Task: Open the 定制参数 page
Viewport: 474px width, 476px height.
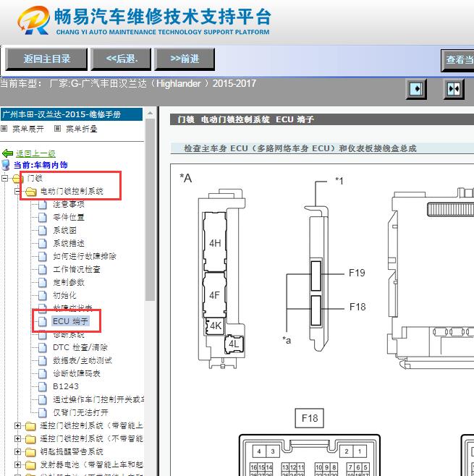Action: [69, 283]
